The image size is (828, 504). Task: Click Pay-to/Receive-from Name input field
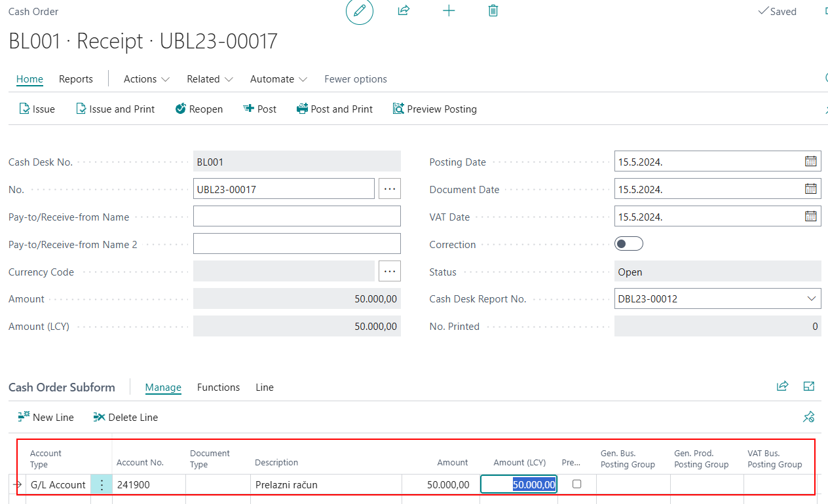coord(297,216)
